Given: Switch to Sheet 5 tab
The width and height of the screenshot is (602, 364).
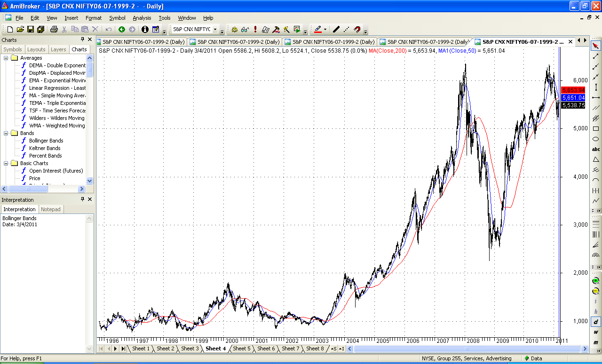Looking at the screenshot, I should [x=242, y=348].
